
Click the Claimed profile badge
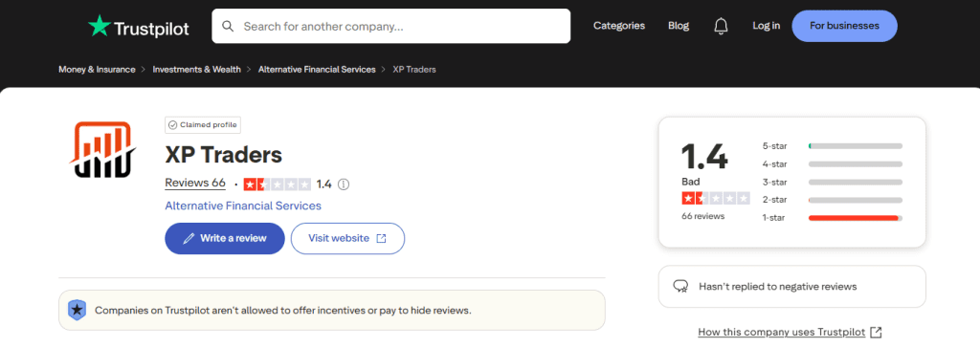pos(203,125)
